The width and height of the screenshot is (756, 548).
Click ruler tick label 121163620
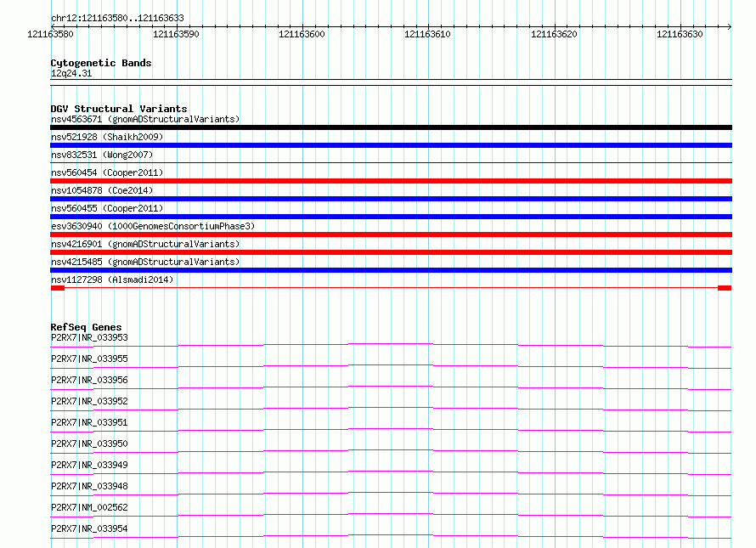pyautogui.click(x=554, y=34)
